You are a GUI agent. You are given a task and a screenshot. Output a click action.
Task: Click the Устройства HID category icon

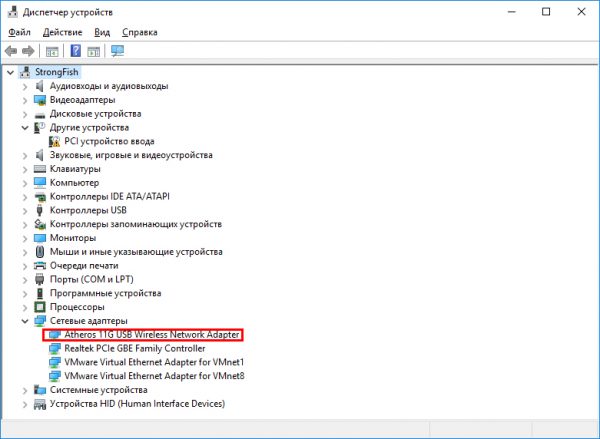tap(40, 404)
